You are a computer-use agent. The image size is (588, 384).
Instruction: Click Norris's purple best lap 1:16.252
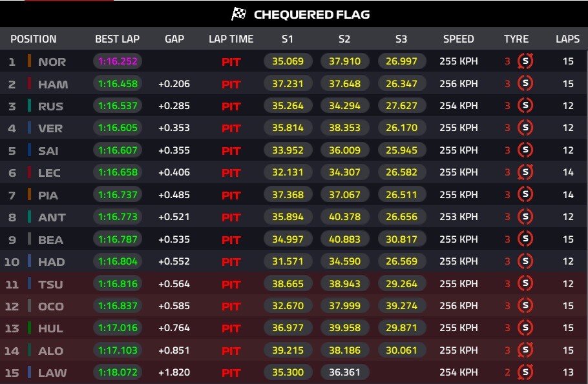118,62
